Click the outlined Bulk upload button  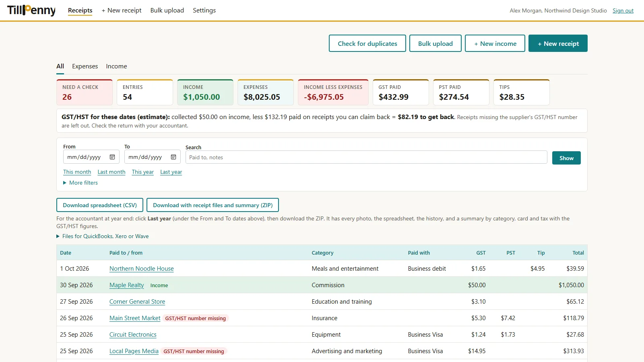tap(436, 43)
